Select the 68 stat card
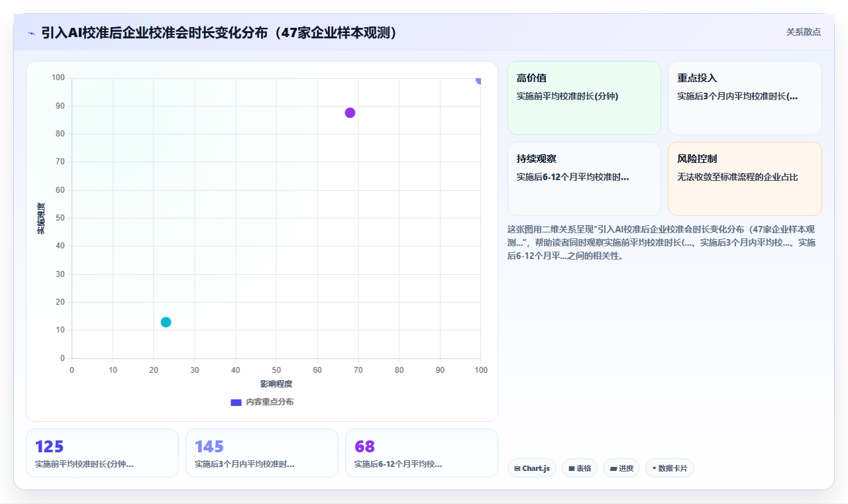This screenshot has height=504, width=848. (421, 453)
